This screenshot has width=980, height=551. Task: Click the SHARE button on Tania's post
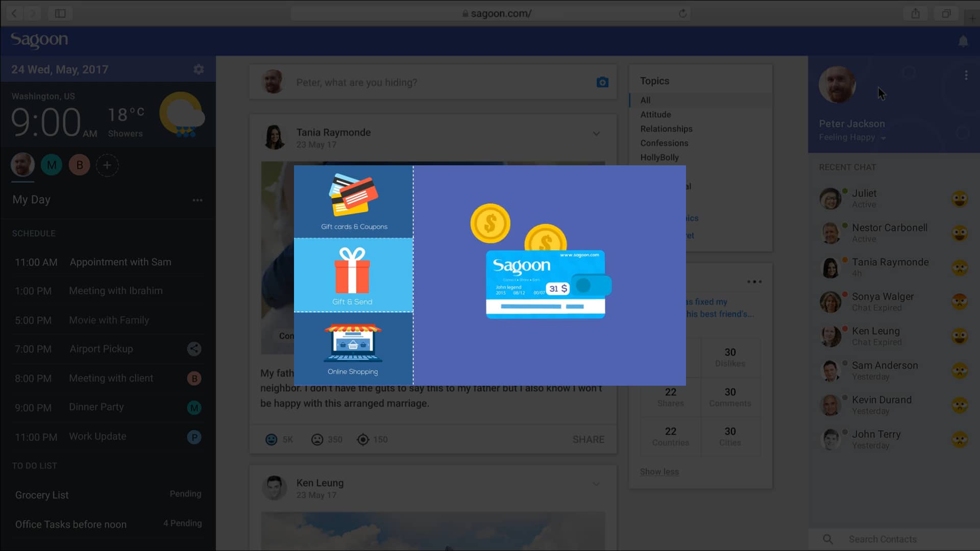click(588, 439)
